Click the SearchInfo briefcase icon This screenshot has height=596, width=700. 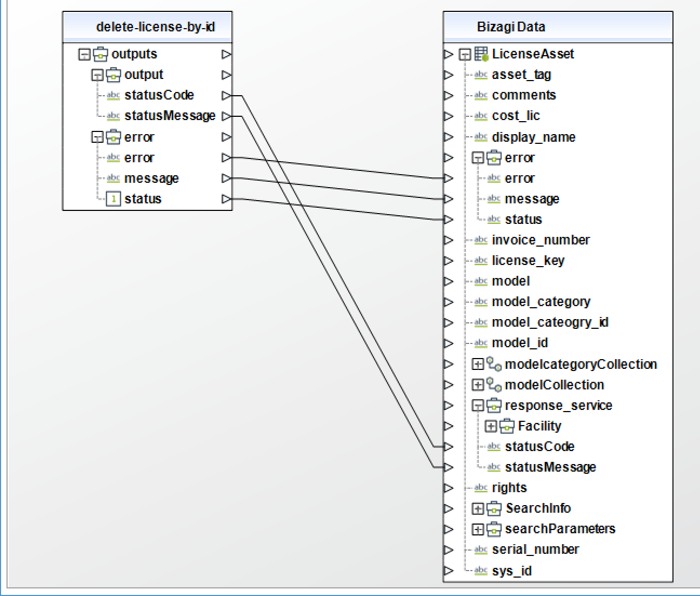494,508
